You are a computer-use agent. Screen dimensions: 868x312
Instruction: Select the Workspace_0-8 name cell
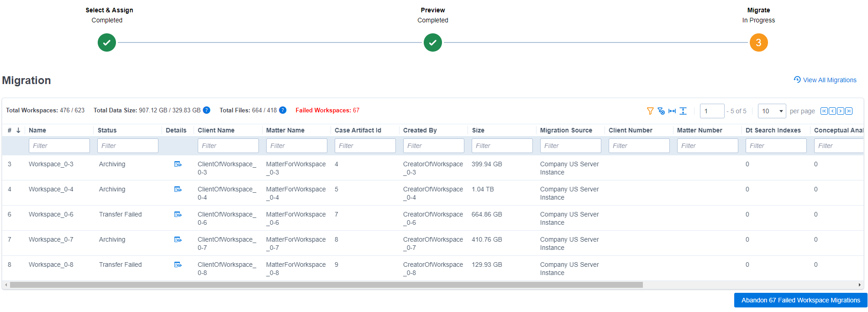point(51,264)
